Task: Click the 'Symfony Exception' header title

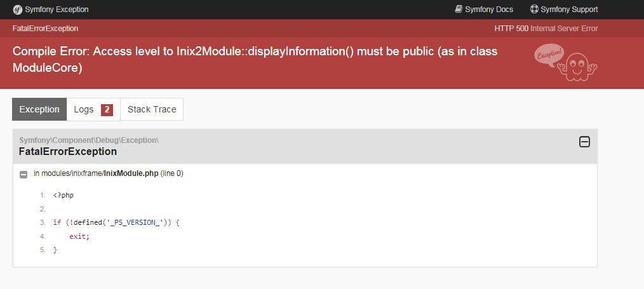Action: pyautogui.click(x=57, y=10)
